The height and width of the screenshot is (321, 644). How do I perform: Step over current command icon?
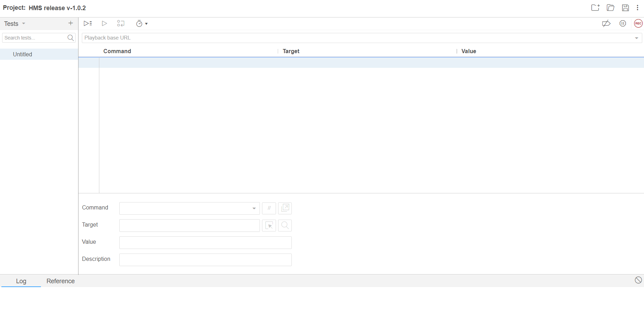coord(121,23)
